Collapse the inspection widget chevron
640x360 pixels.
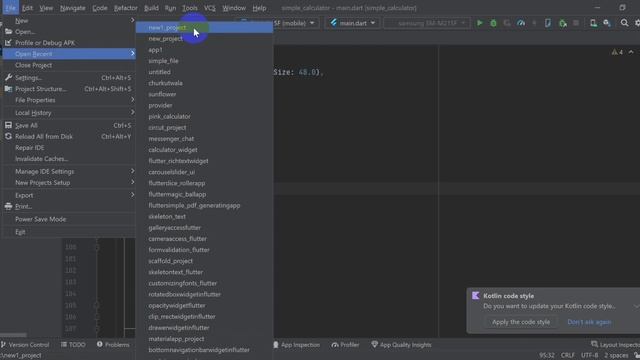(631, 52)
